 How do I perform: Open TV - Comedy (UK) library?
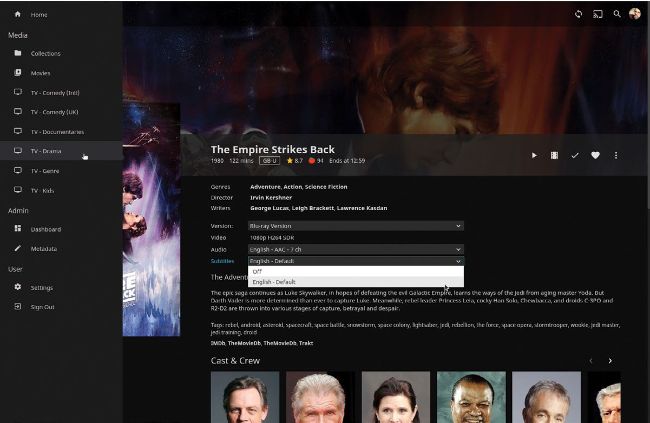coord(61,112)
